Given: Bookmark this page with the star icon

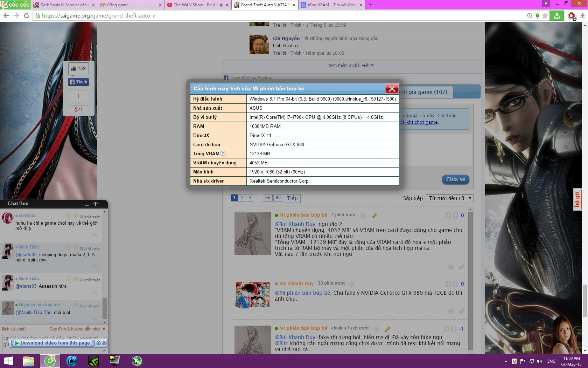Looking at the screenshot, I should [545, 16].
